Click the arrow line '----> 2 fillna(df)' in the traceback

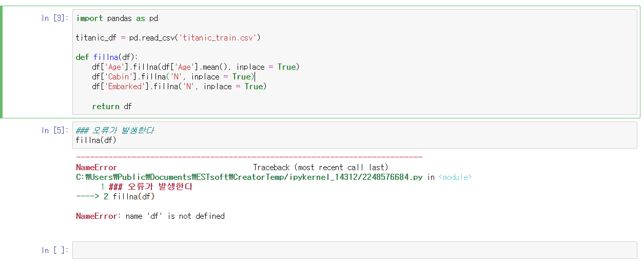pos(115,197)
